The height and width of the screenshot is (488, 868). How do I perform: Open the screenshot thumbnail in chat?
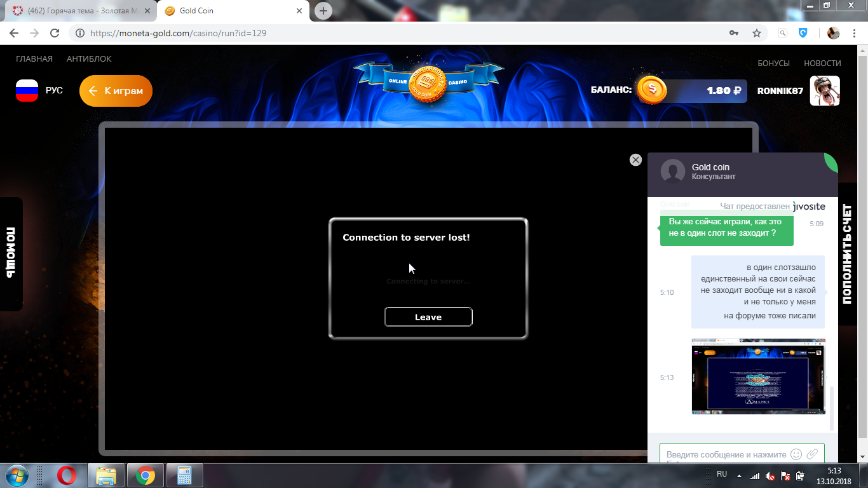point(758,376)
